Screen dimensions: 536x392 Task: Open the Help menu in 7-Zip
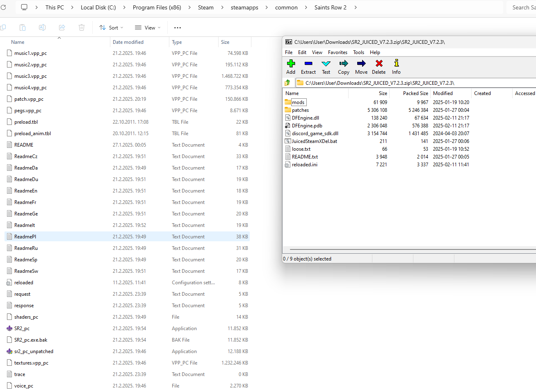[x=375, y=52]
